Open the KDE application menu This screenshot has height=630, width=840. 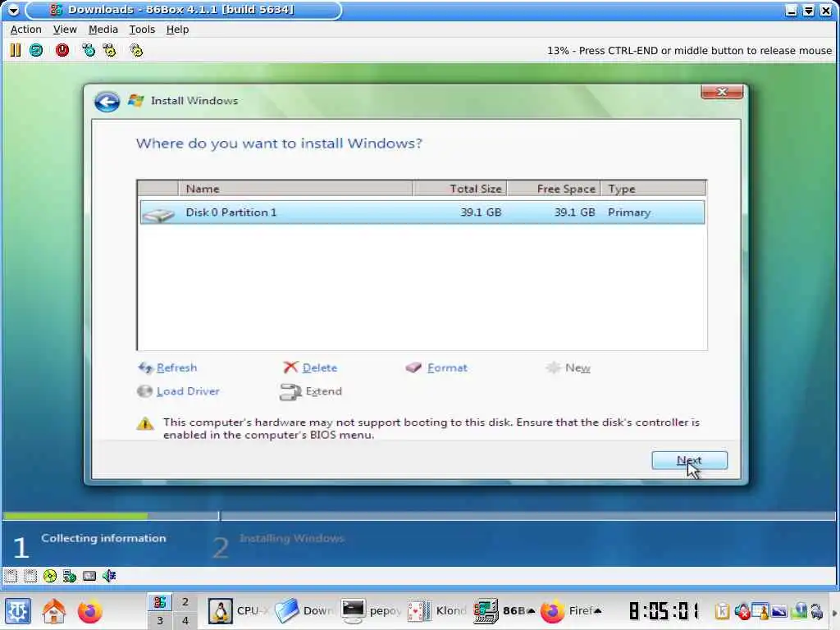[18, 610]
